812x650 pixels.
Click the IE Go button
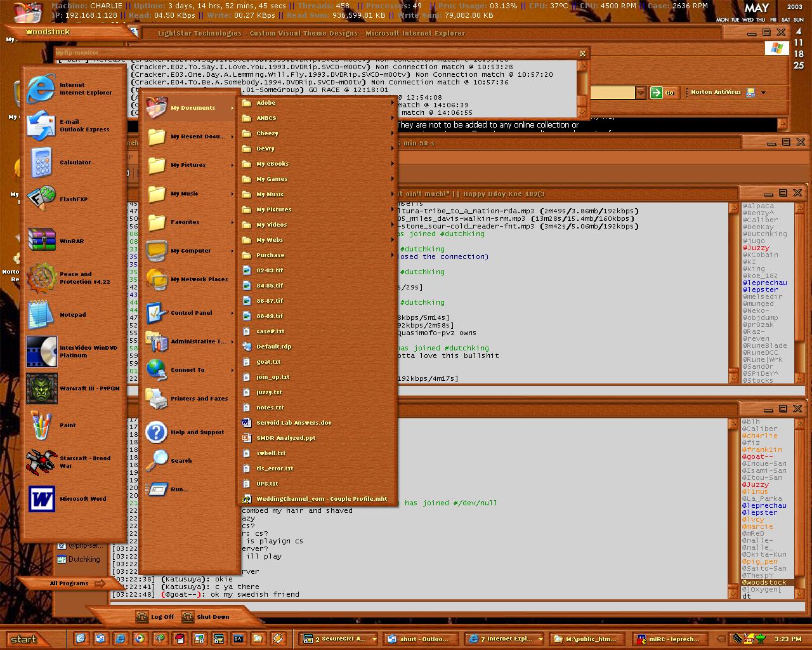[663, 93]
